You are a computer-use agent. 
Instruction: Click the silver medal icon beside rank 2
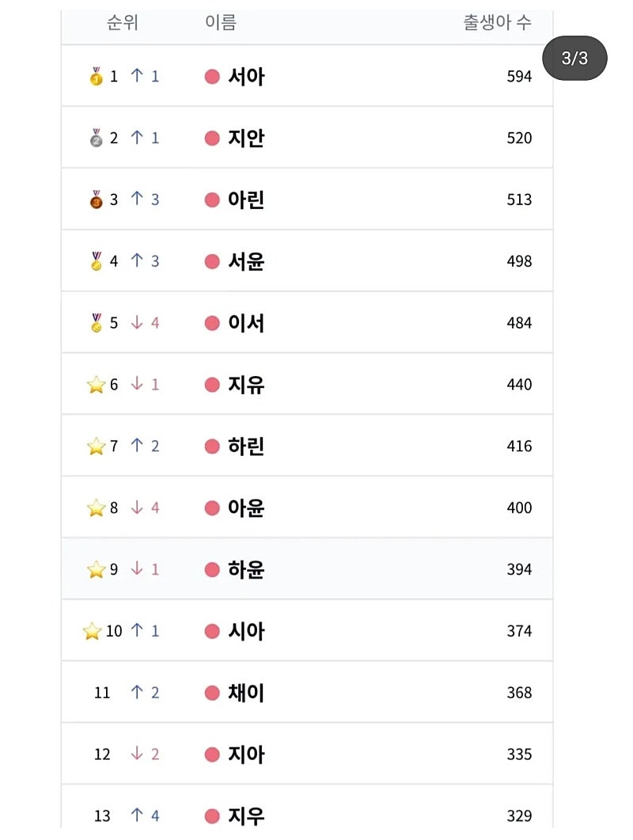(97, 138)
